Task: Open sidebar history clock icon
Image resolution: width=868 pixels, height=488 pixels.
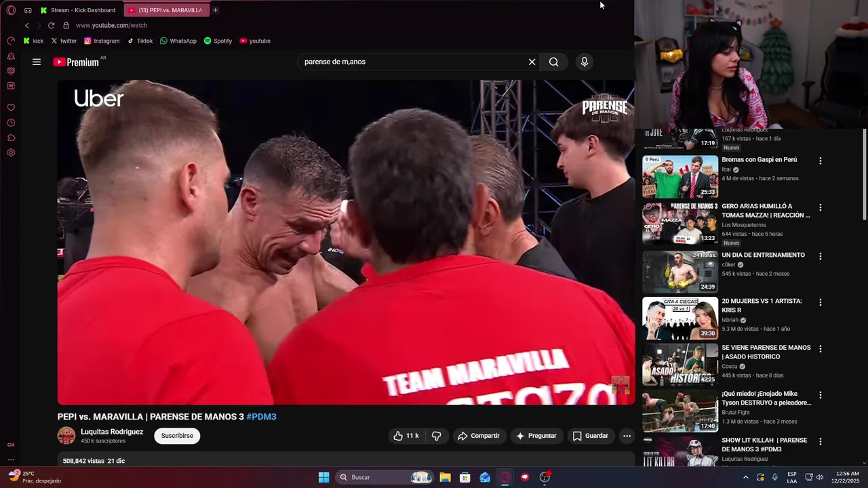Action: pyautogui.click(x=11, y=123)
